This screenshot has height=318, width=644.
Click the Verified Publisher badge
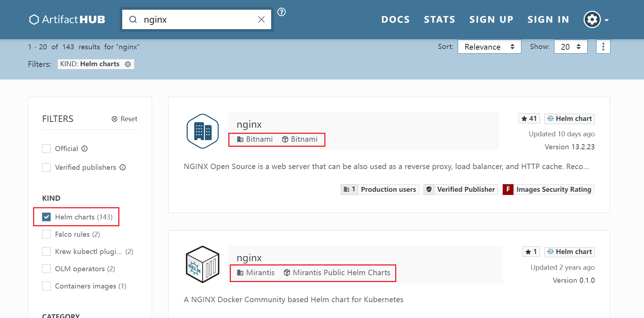[x=461, y=190]
